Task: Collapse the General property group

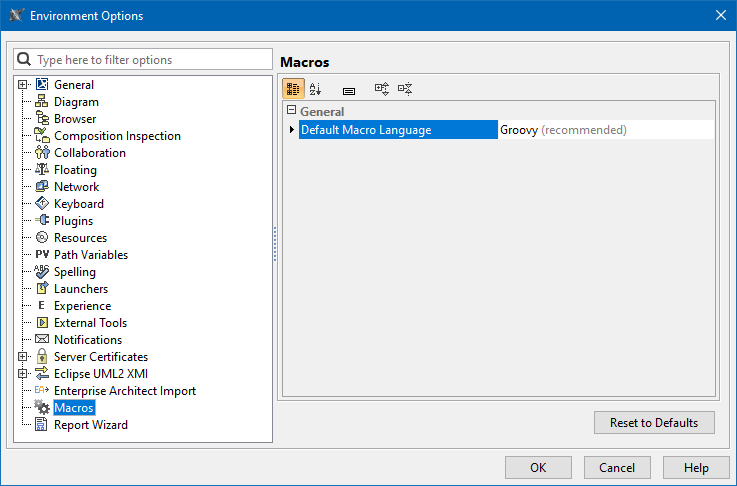Action: coord(291,110)
